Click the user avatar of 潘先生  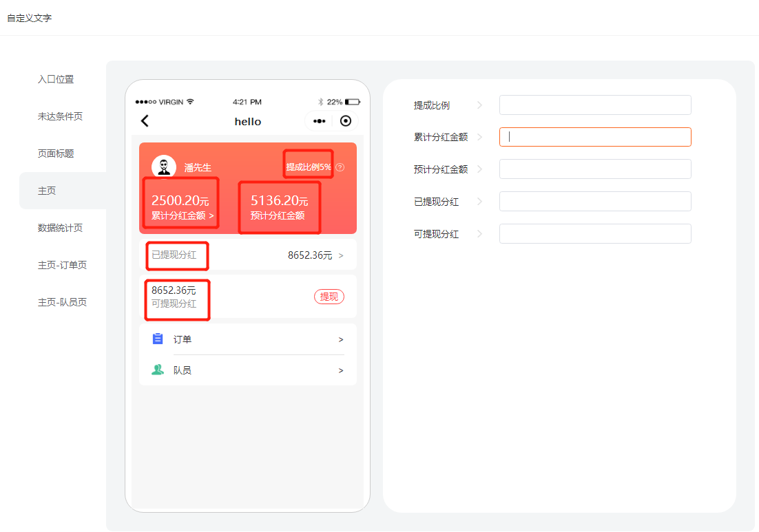click(x=164, y=167)
